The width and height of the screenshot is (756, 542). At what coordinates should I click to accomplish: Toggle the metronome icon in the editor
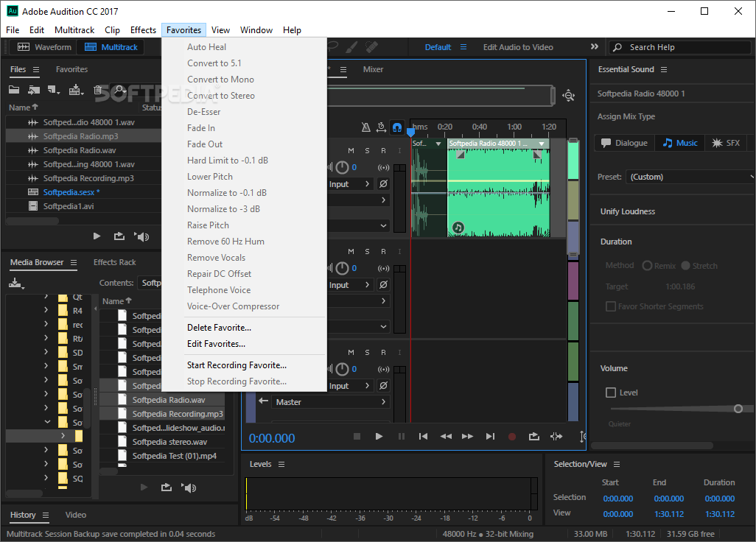[x=366, y=127]
